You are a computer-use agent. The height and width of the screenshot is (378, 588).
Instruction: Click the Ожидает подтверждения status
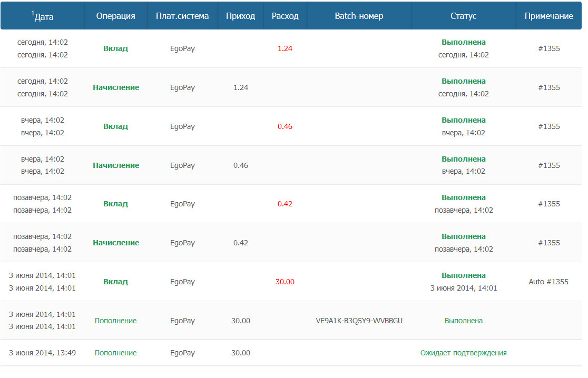[x=463, y=353]
